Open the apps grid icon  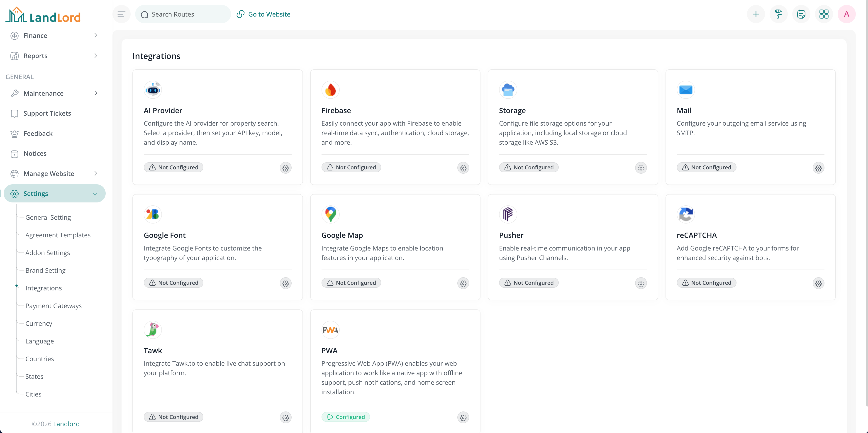824,14
